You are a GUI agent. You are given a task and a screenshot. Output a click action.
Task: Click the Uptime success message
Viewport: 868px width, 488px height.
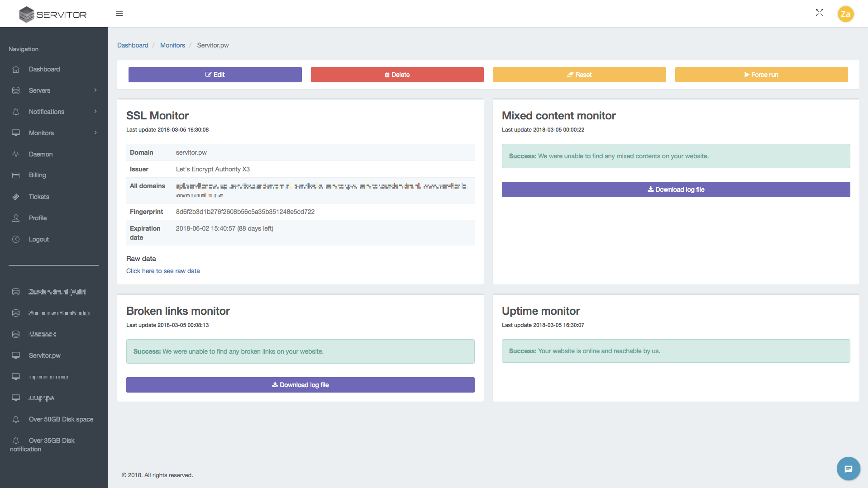(676, 351)
